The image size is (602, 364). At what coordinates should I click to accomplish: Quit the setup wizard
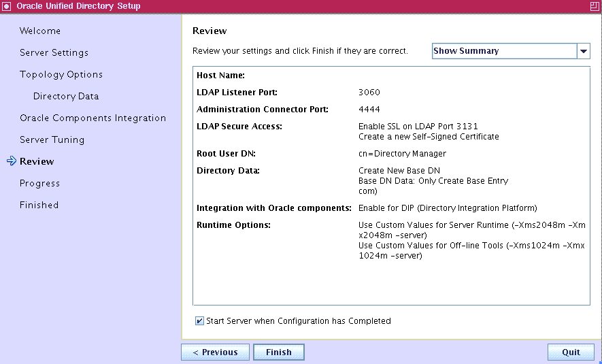click(x=571, y=352)
